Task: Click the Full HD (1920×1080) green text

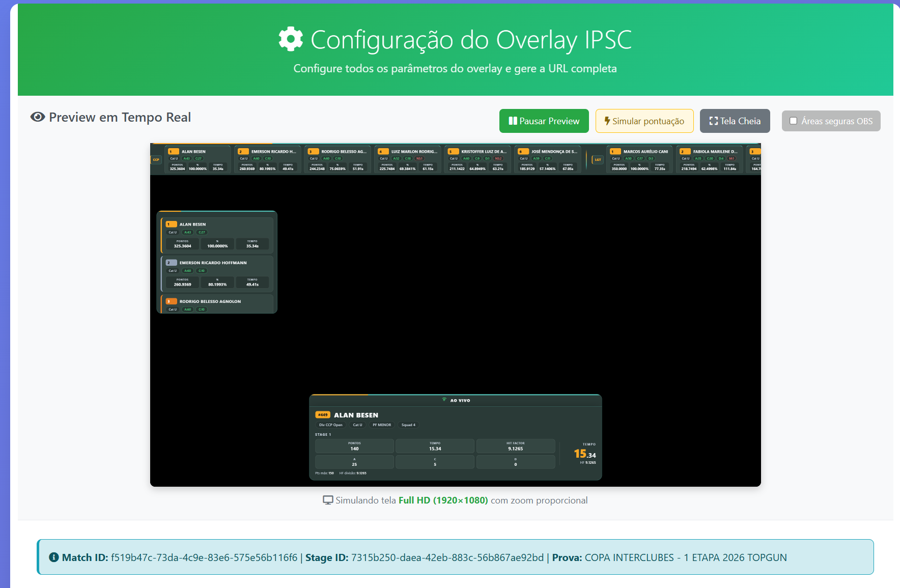Action: (x=443, y=500)
